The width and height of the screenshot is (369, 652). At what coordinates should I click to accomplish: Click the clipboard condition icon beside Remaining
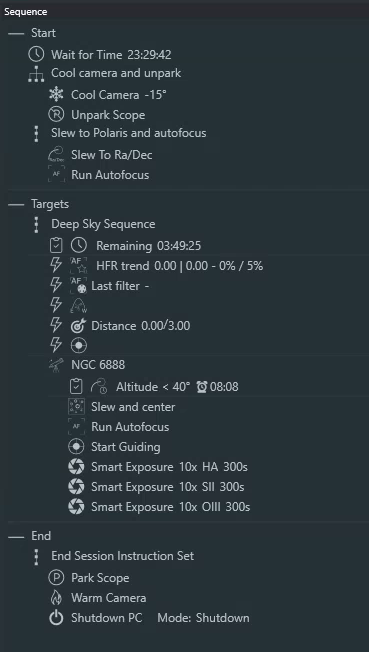tap(56, 245)
